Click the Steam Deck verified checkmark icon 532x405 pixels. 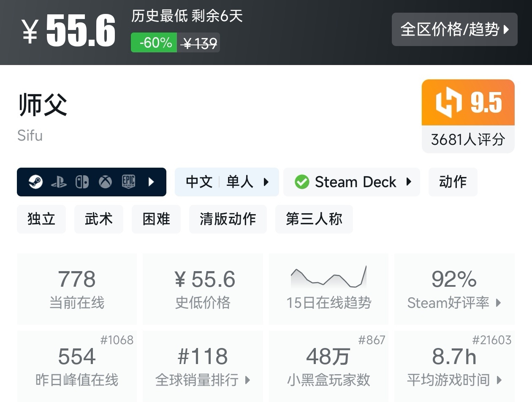click(302, 182)
